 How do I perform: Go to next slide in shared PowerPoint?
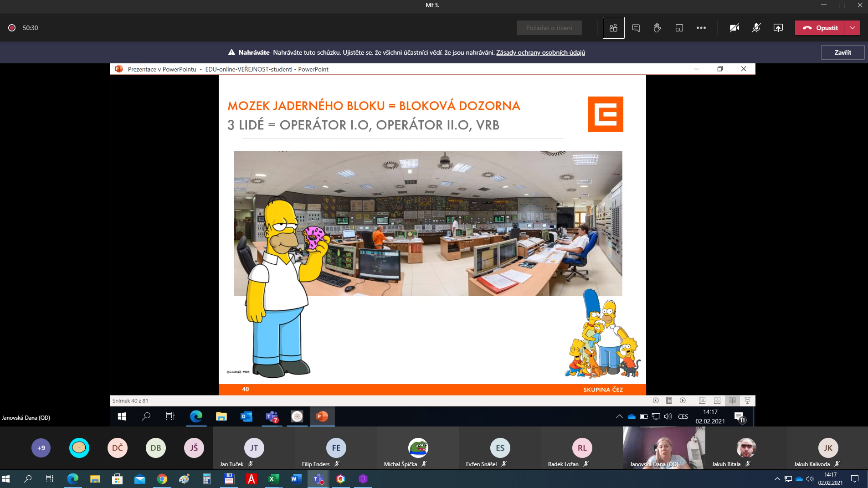tap(683, 401)
